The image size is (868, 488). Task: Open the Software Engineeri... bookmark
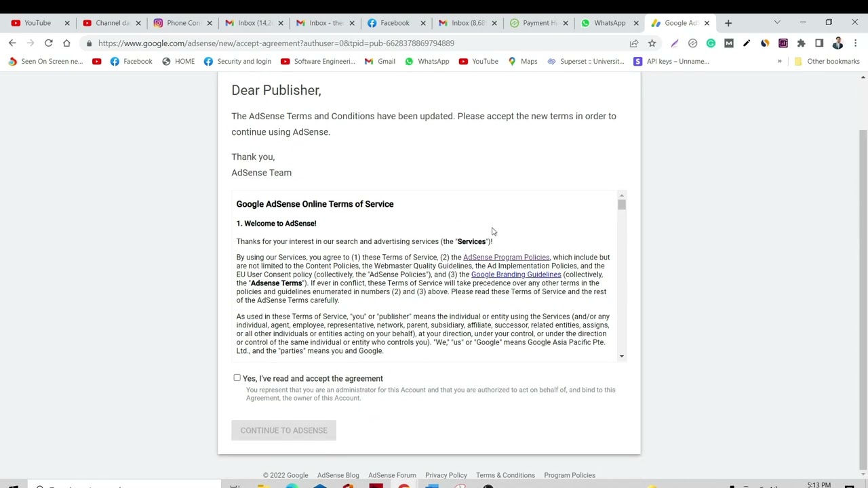click(318, 62)
